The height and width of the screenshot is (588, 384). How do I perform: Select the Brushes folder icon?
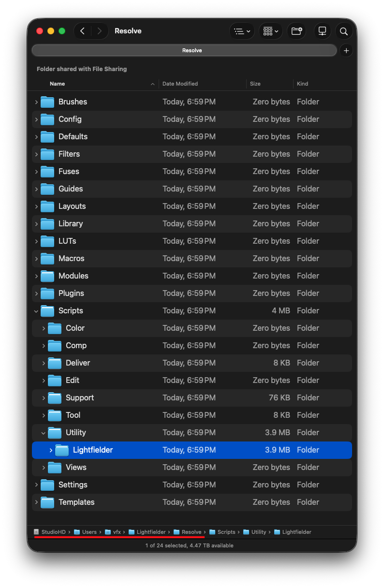pos(47,102)
